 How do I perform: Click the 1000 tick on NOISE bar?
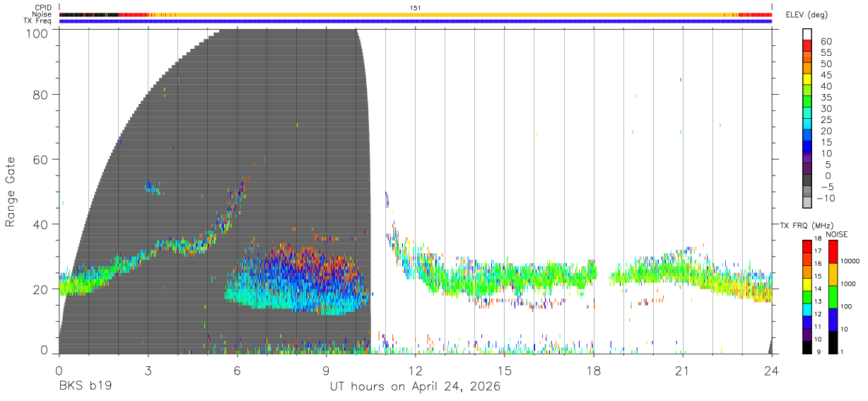pos(850,284)
